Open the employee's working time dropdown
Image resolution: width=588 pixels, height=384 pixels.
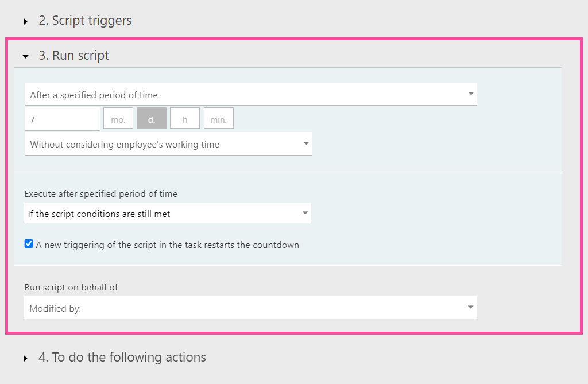(169, 144)
